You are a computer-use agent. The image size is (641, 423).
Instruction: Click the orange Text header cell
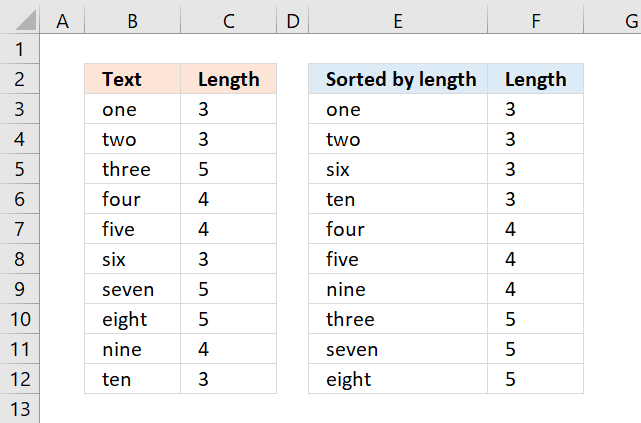[132, 79]
